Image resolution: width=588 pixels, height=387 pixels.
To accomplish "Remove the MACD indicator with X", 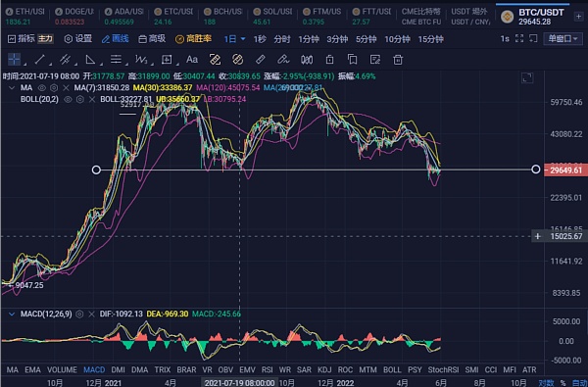I will pyautogui.click(x=91, y=314).
